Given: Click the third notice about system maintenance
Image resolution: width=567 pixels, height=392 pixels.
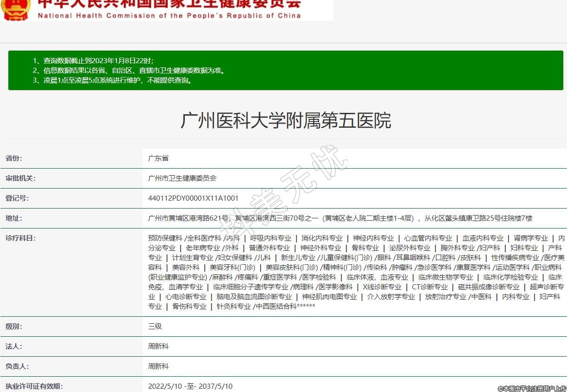Looking at the screenshot, I should click(112, 80).
